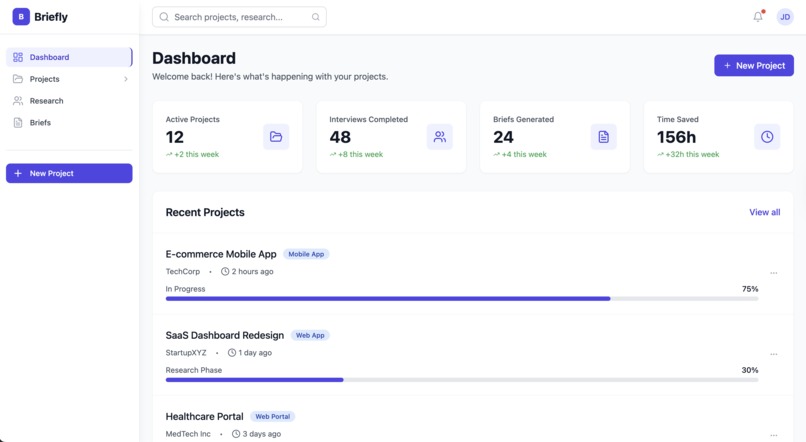Click the '+4 this week' text

point(524,154)
